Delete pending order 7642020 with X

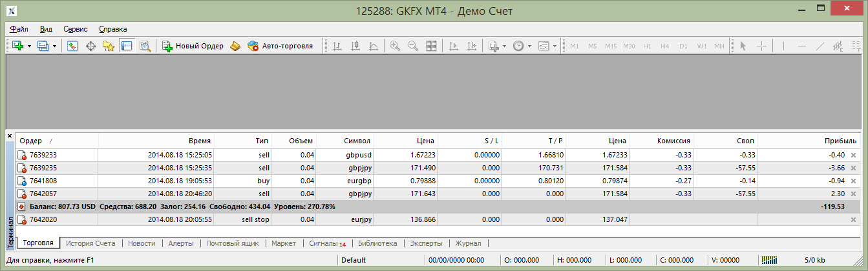click(x=854, y=220)
